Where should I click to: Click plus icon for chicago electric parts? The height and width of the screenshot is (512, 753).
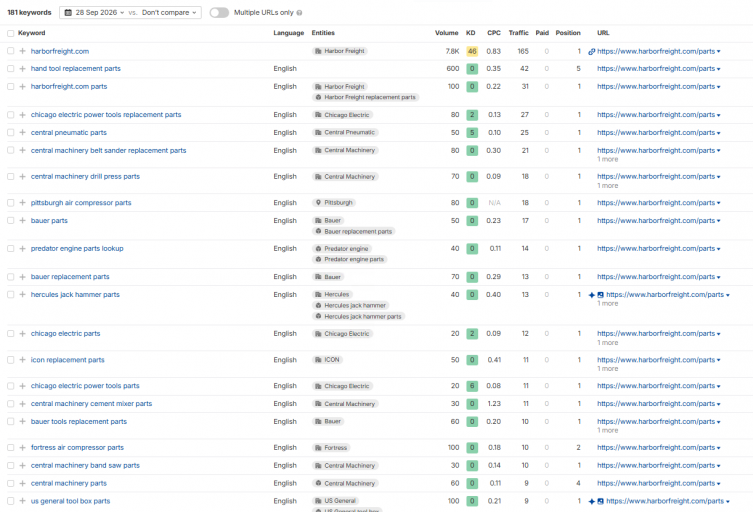[22, 333]
